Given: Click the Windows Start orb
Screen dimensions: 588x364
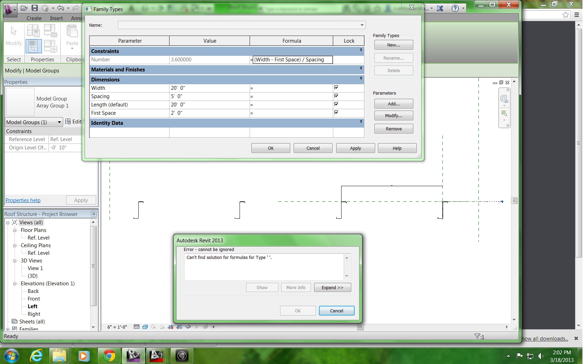Looking at the screenshot, I should (11, 356).
